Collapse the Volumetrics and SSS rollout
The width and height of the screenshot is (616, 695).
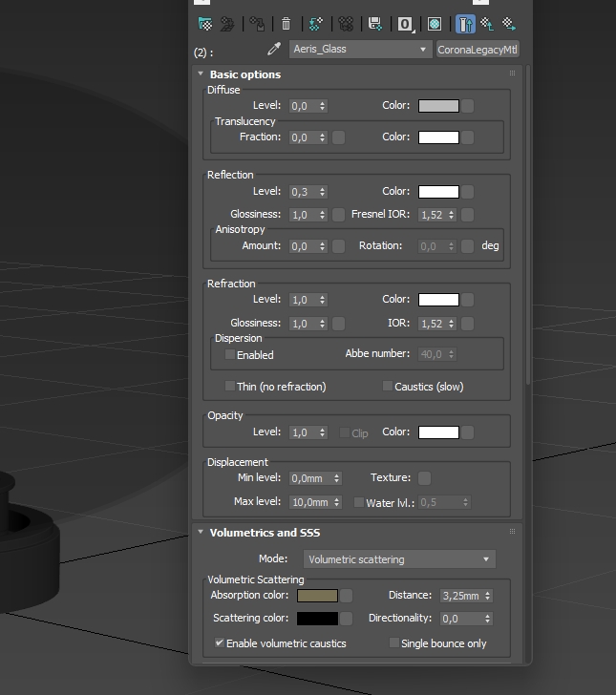(201, 532)
